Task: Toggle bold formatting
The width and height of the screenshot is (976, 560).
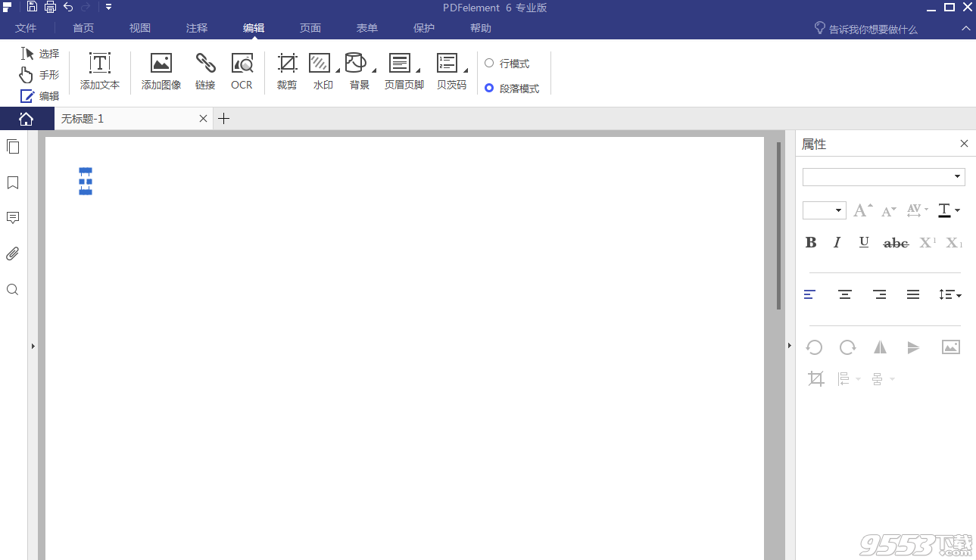Action: tap(811, 242)
